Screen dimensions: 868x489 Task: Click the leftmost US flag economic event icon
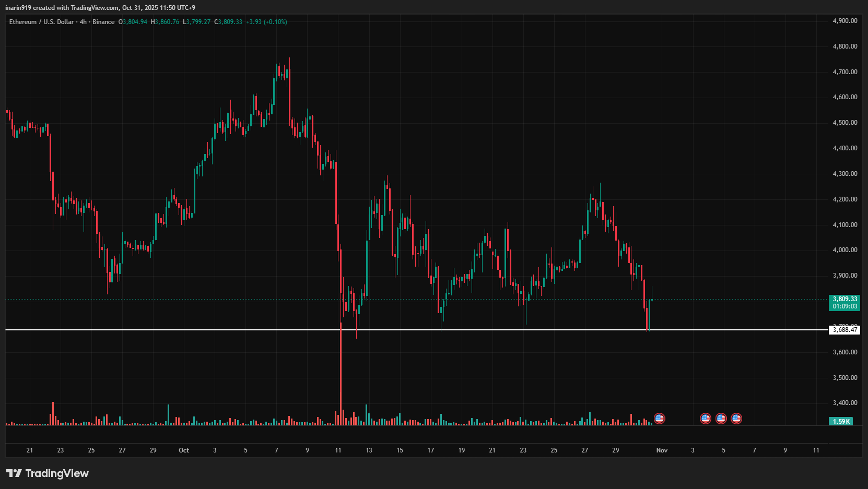coord(660,418)
